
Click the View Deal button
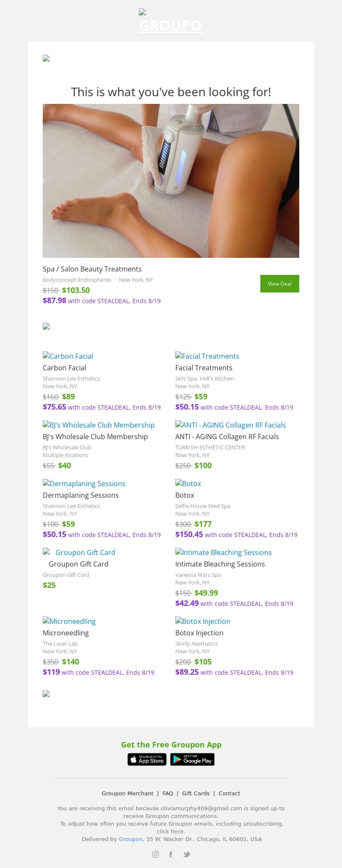[x=280, y=283]
